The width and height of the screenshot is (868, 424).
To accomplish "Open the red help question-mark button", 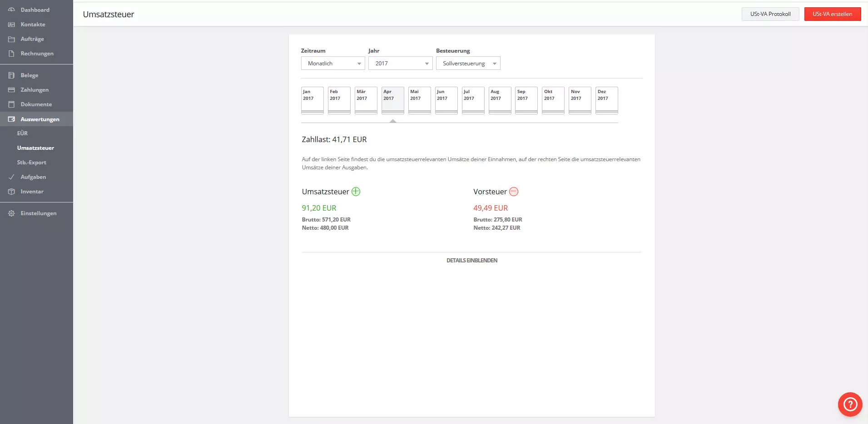I will point(850,404).
